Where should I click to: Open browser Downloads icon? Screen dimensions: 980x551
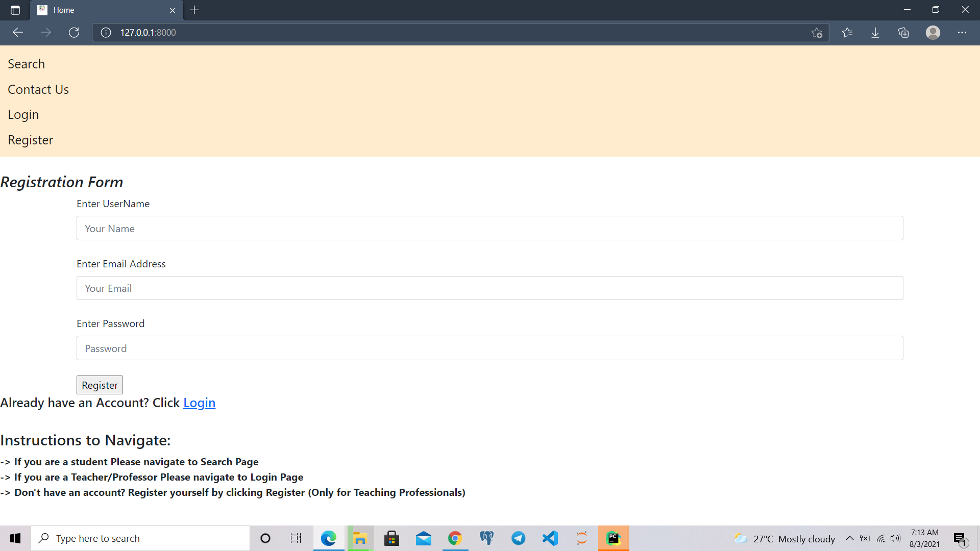click(875, 33)
